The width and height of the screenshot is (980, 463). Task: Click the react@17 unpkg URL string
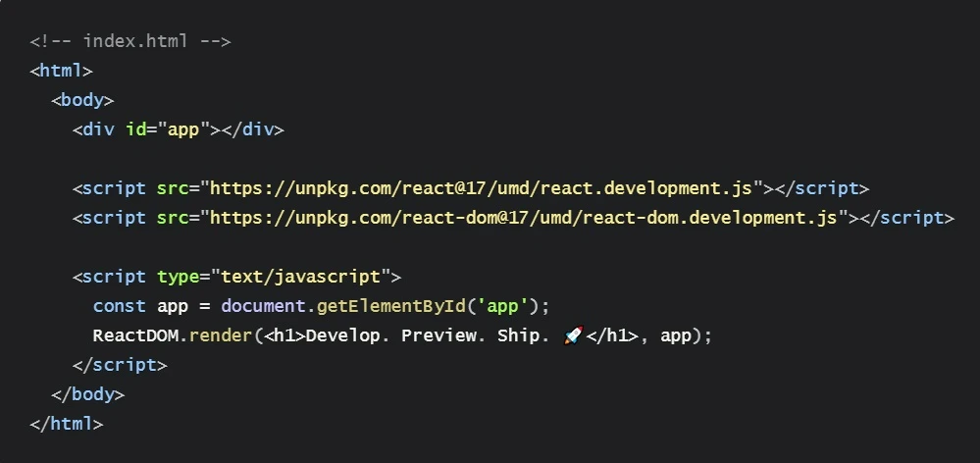[x=482, y=188]
